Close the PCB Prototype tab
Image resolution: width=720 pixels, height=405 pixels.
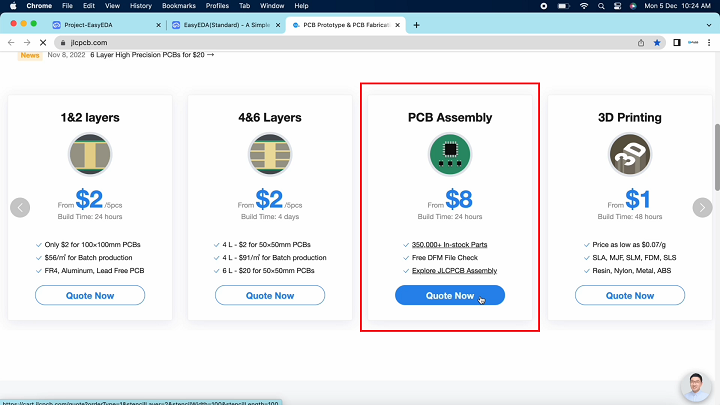pyautogui.click(x=398, y=25)
